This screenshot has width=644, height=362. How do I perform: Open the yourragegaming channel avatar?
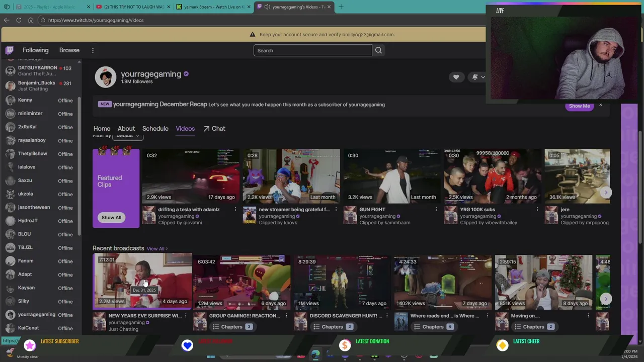106,77
